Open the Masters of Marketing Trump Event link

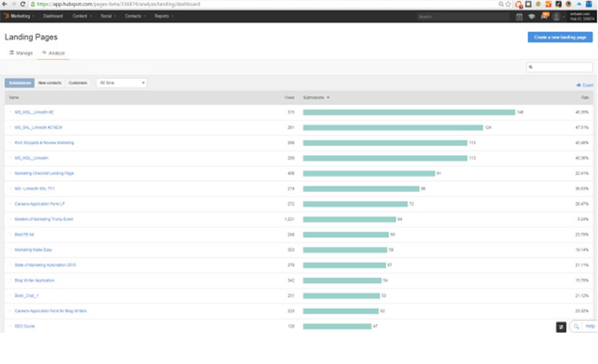tap(44, 219)
